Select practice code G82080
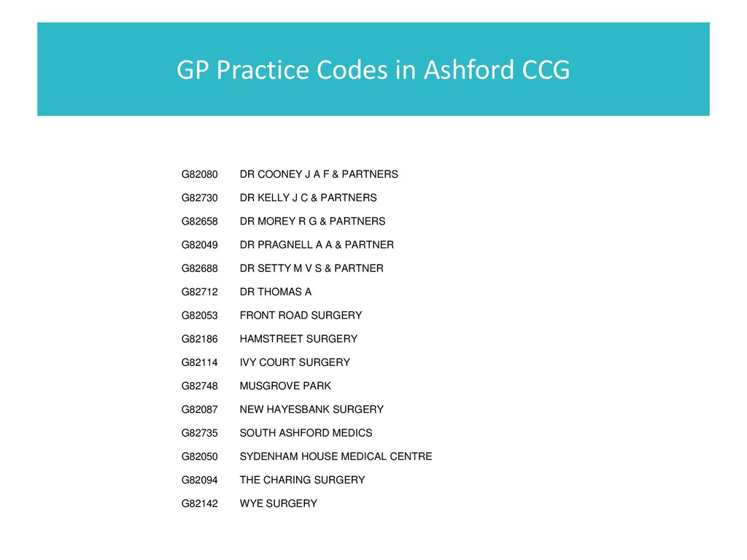The height and width of the screenshot is (560, 747). pos(199,174)
